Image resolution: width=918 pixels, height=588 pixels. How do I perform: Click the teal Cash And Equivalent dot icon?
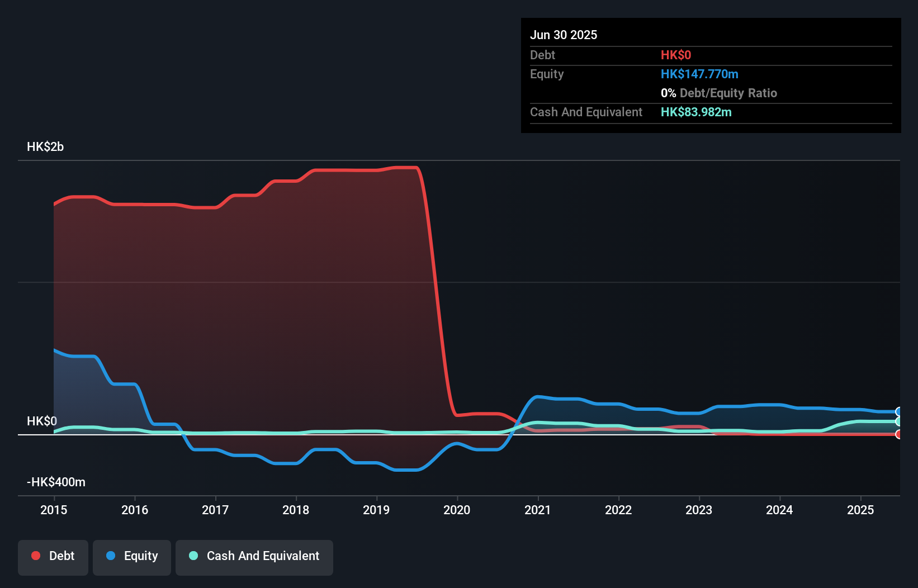pyautogui.click(x=192, y=556)
